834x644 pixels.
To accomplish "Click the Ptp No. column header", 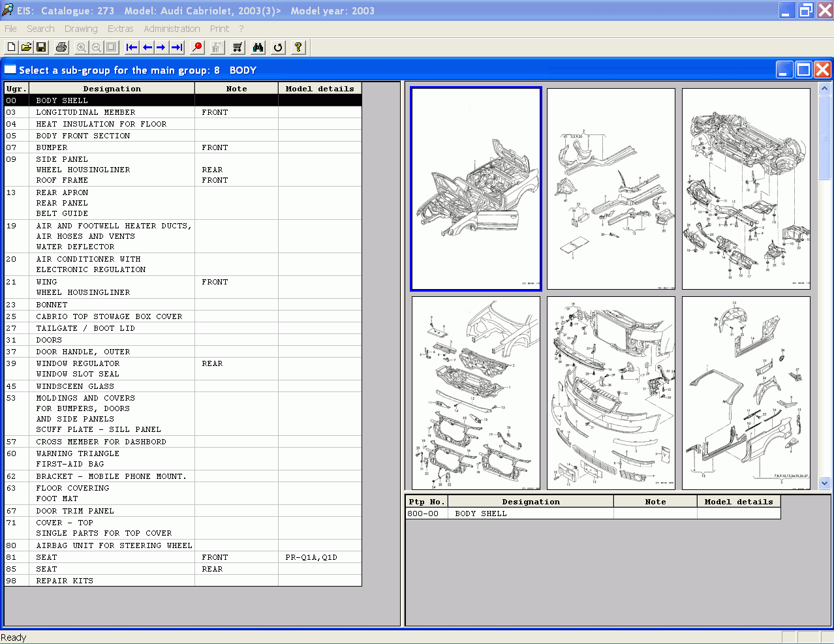I will tap(427, 502).
